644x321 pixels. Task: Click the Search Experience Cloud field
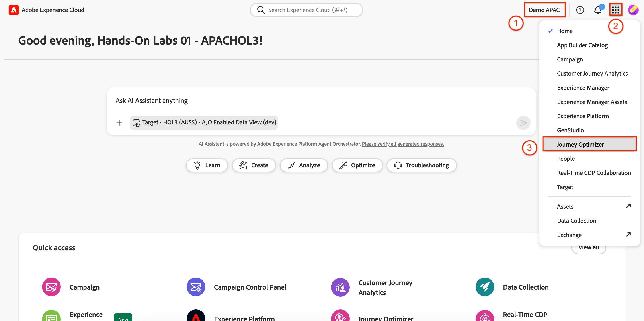[x=306, y=10]
